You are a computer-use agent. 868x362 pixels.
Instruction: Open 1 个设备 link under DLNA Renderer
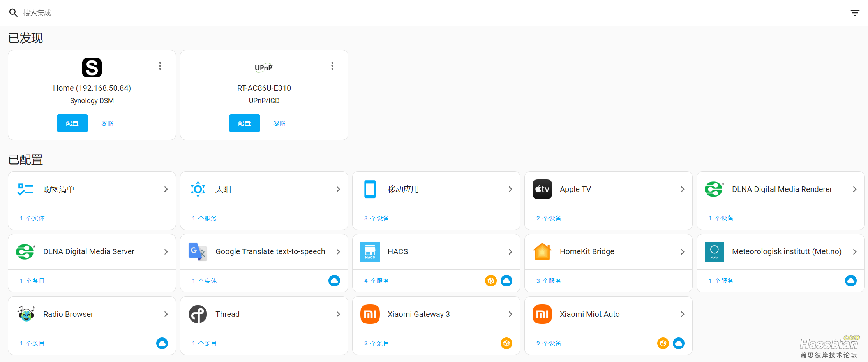point(721,218)
